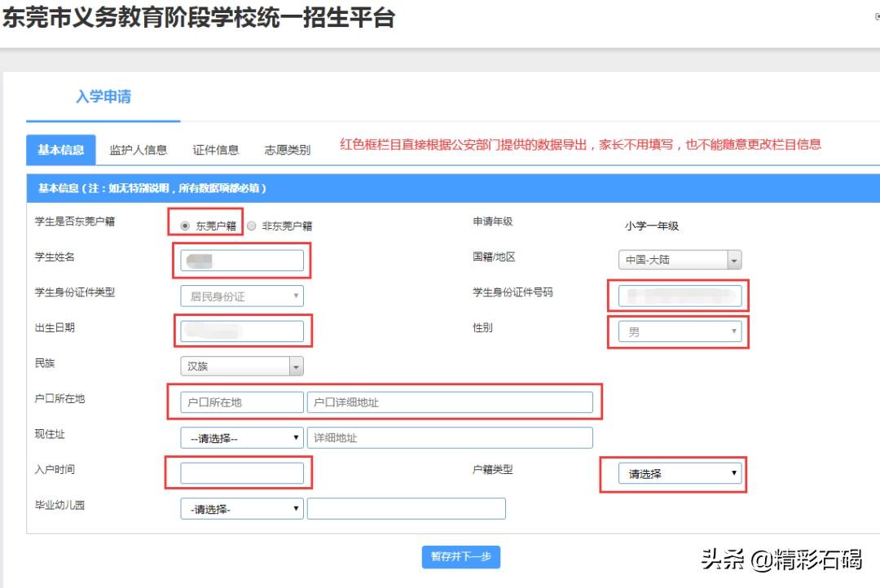Open the 学生身份证件类型 dropdown
Image resolution: width=880 pixels, height=588 pixels.
click(x=241, y=296)
